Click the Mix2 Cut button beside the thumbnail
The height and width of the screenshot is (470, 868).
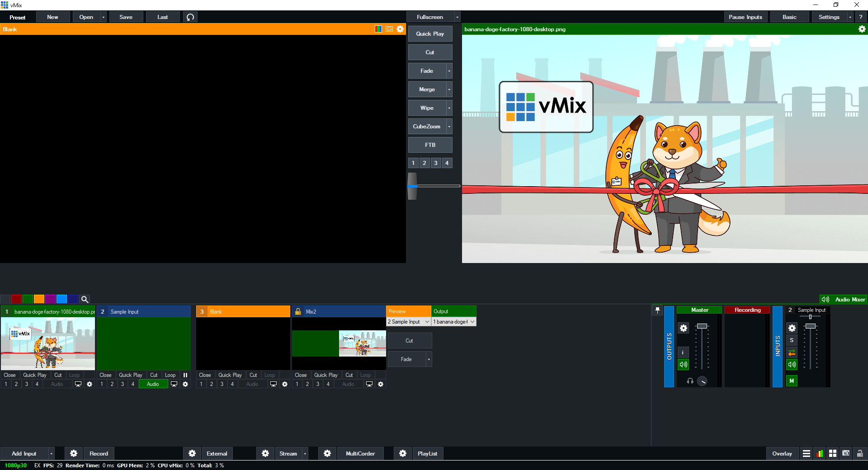click(409, 341)
